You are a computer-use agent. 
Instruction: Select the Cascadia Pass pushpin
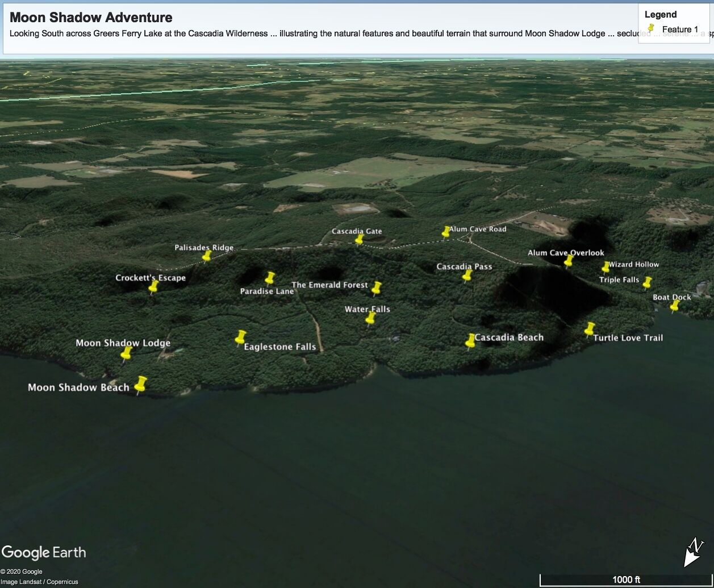[x=467, y=276]
